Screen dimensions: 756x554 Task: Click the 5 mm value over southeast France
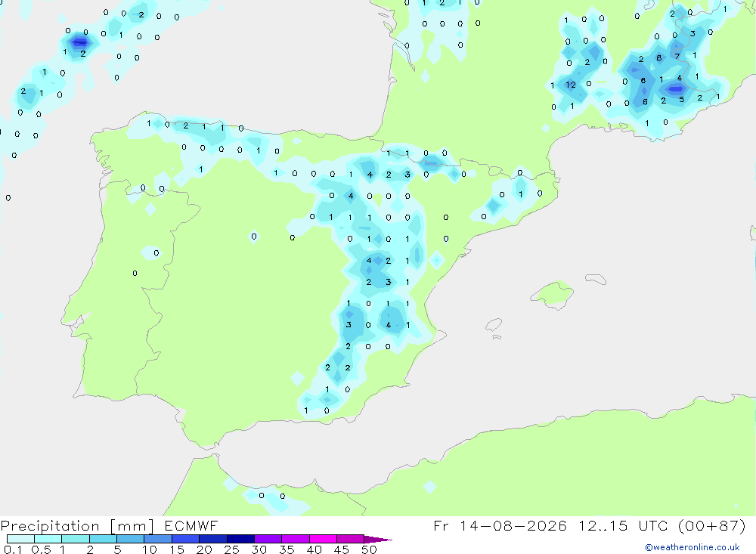(x=682, y=100)
